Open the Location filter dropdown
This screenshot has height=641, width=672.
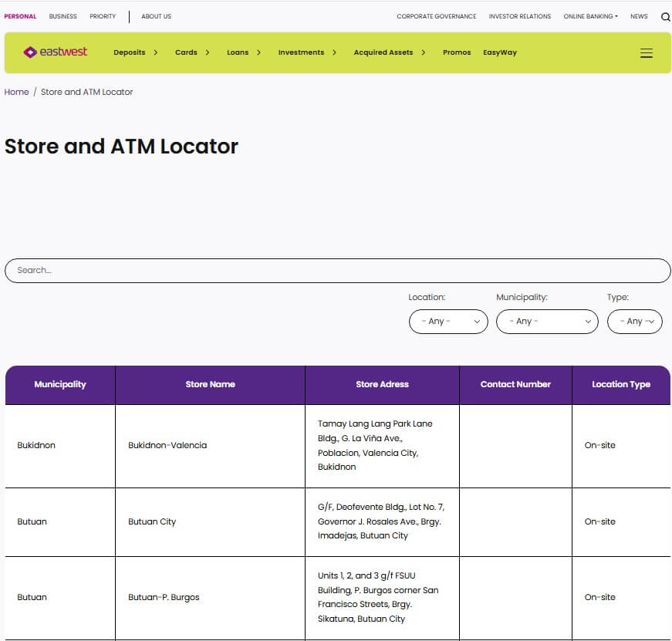click(447, 321)
